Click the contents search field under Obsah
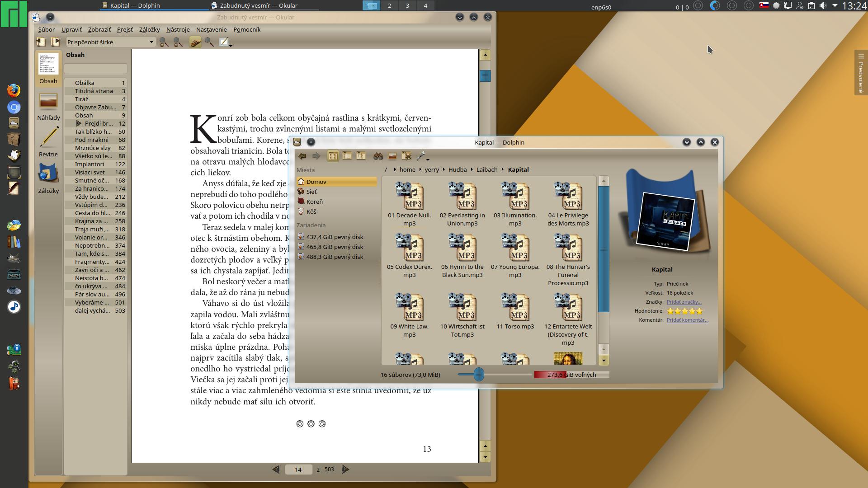The width and height of the screenshot is (868, 488). pyautogui.click(x=95, y=69)
